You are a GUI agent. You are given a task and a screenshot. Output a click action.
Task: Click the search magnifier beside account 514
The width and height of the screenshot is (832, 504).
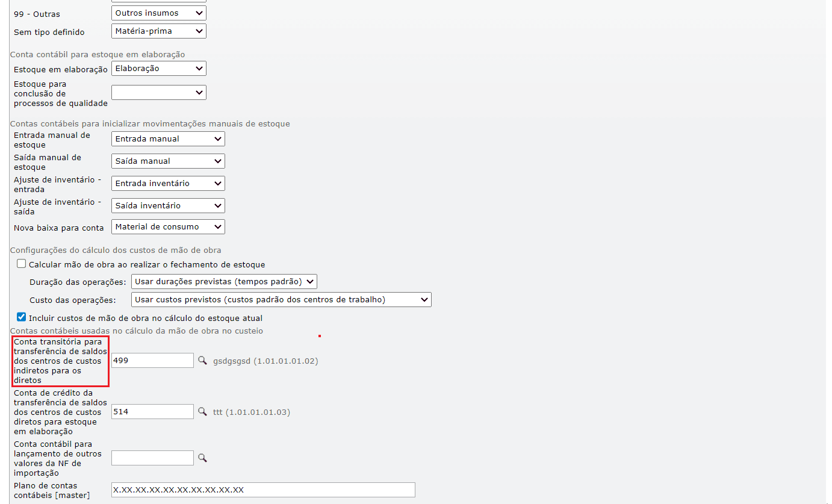203,412
